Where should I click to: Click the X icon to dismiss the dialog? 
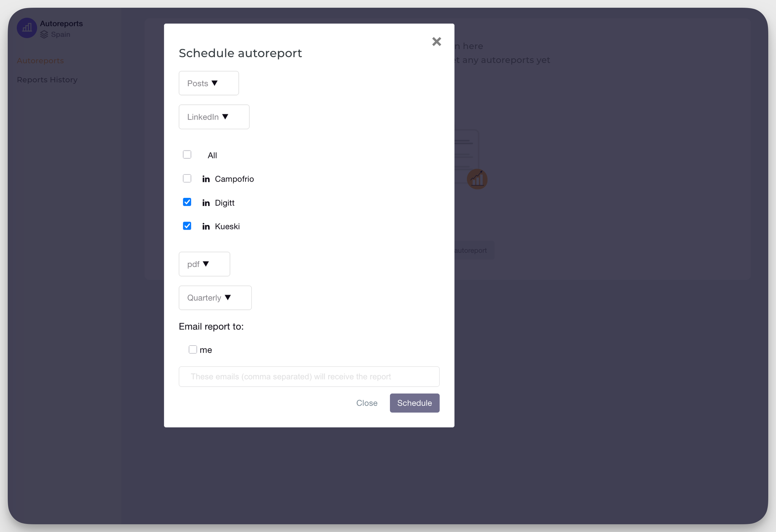point(436,42)
